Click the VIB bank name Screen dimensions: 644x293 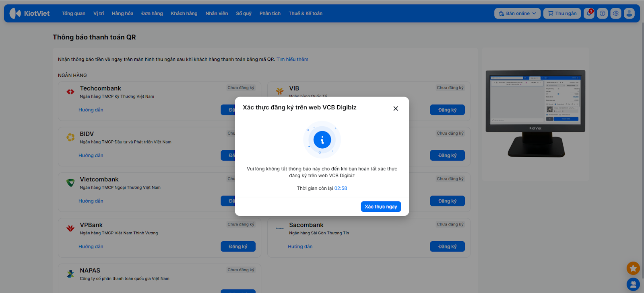[x=294, y=88]
